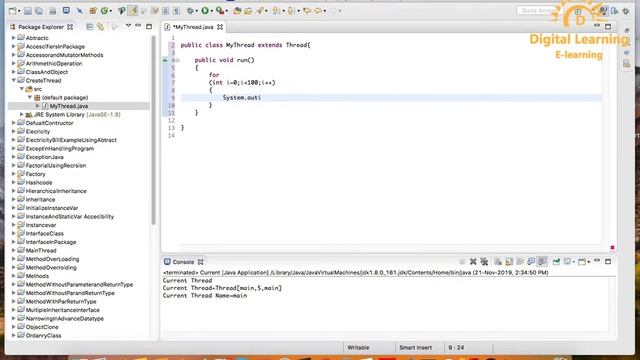Image resolution: width=640 pixels, height=360 pixels.
Task: Click the Open Task toolbar icon
Action: 248,11
